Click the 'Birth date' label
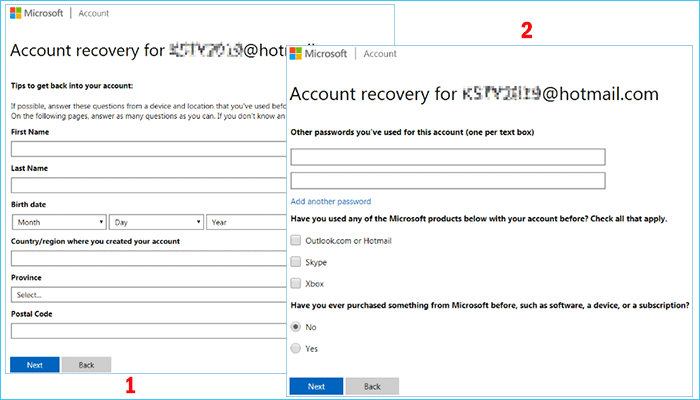 pyautogui.click(x=29, y=204)
